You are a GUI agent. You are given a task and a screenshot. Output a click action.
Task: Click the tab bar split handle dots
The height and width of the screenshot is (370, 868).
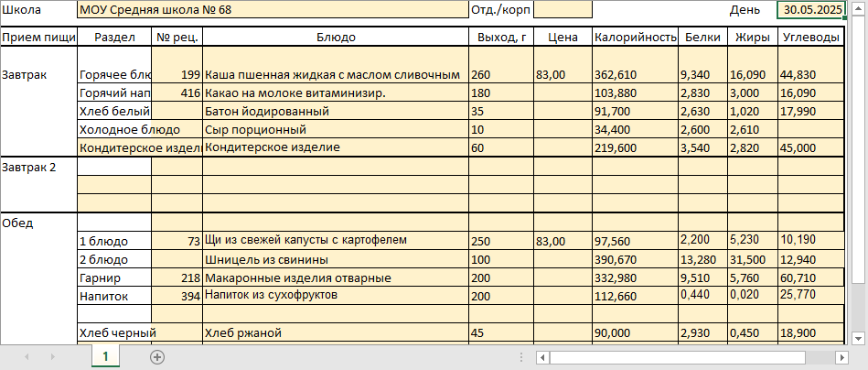pos(521,357)
